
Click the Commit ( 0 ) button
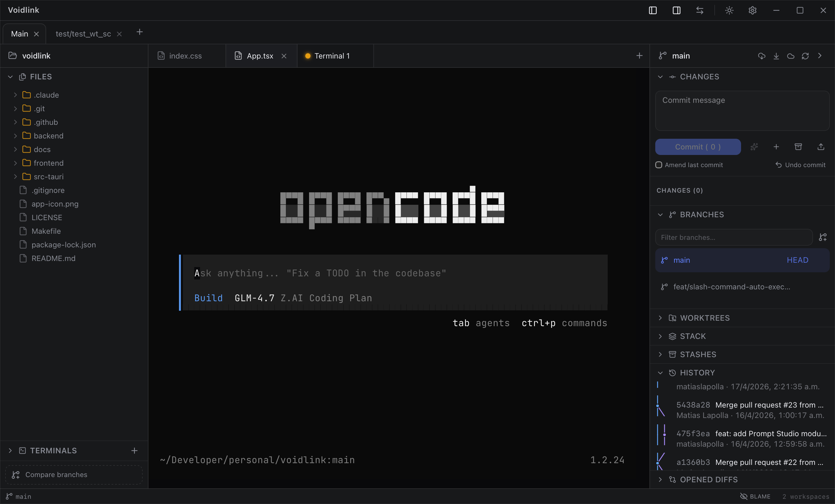click(698, 147)
